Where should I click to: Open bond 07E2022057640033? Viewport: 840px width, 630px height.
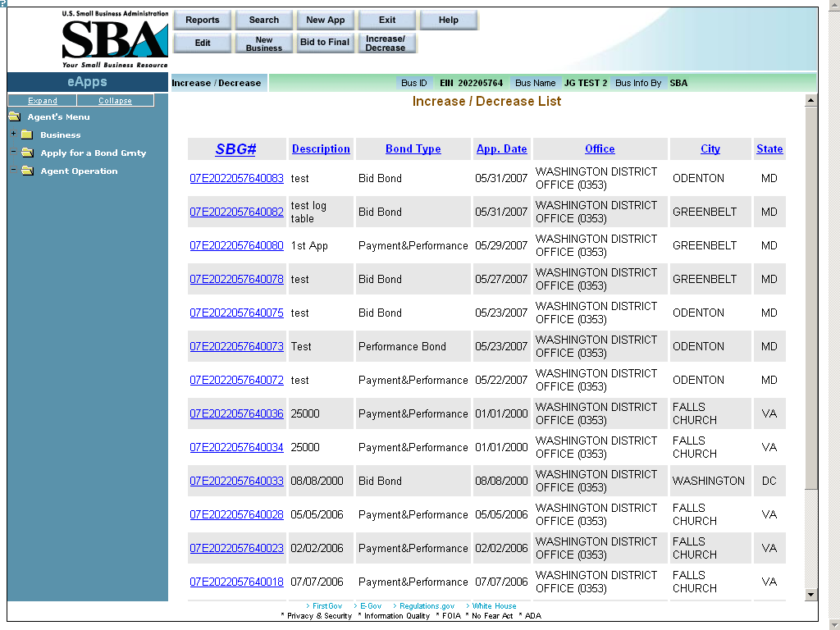237,481
